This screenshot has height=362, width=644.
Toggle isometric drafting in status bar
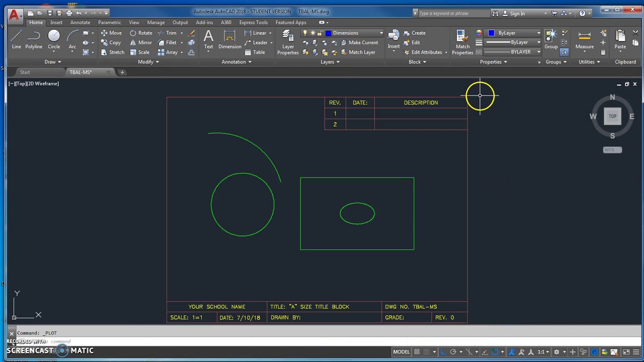coord(469,352)
